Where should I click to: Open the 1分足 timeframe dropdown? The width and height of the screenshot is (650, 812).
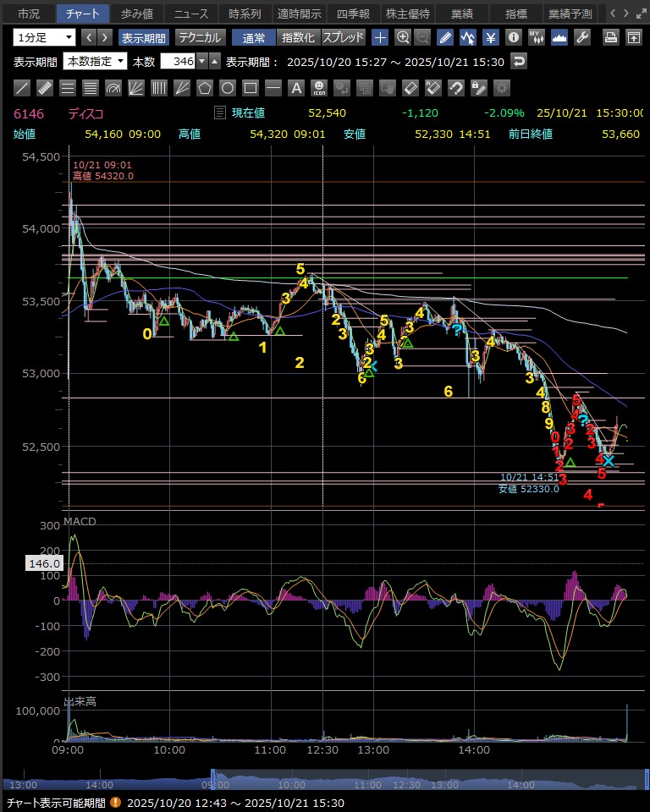click(x=44, y=37)
